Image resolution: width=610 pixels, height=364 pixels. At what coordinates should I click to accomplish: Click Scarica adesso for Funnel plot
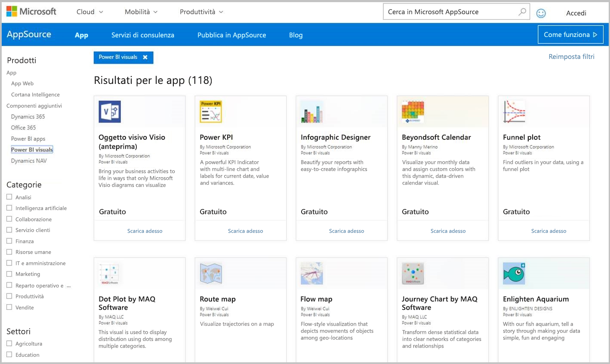click(x=549, y=231)
